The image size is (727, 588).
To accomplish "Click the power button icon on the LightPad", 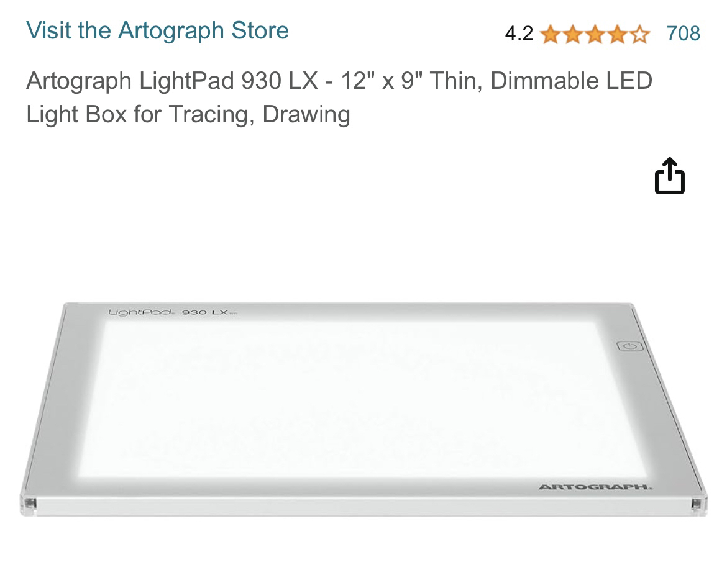I will [x=630, y=346].
